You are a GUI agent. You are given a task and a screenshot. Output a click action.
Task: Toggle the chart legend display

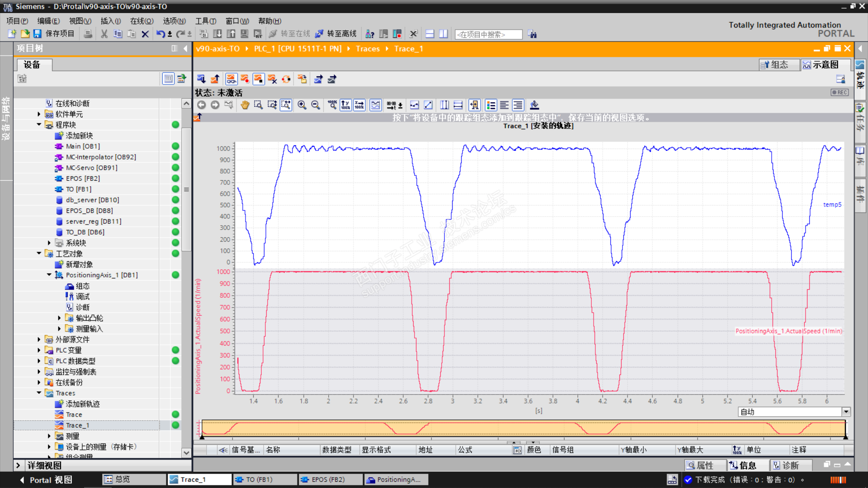(x=491, y=105)
